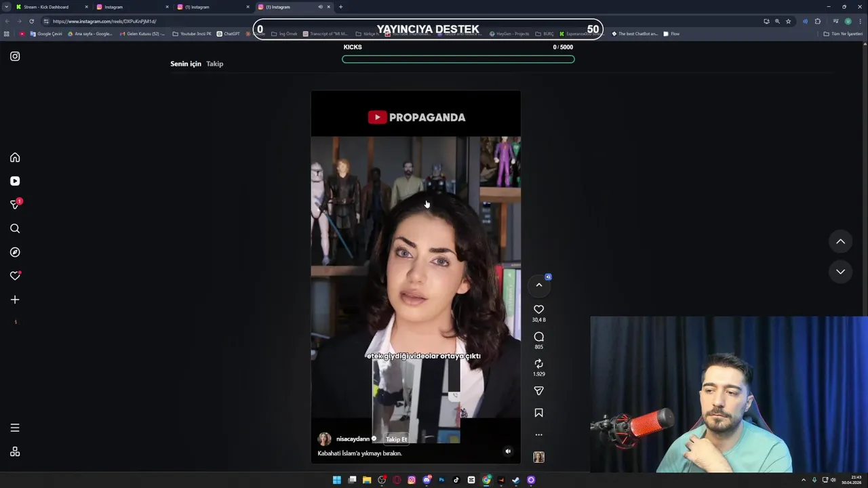Open a new browser tab with the plus button
The image size is (868, 488).
[x=340, y=7]
